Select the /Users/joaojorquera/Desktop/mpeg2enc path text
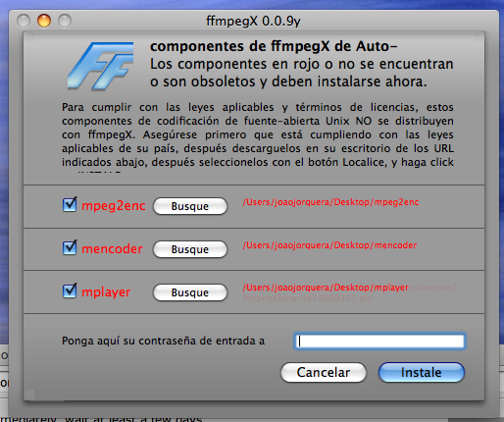Viewport: 504px width, 422px height. pyautogui.click(x=330, y=202)
